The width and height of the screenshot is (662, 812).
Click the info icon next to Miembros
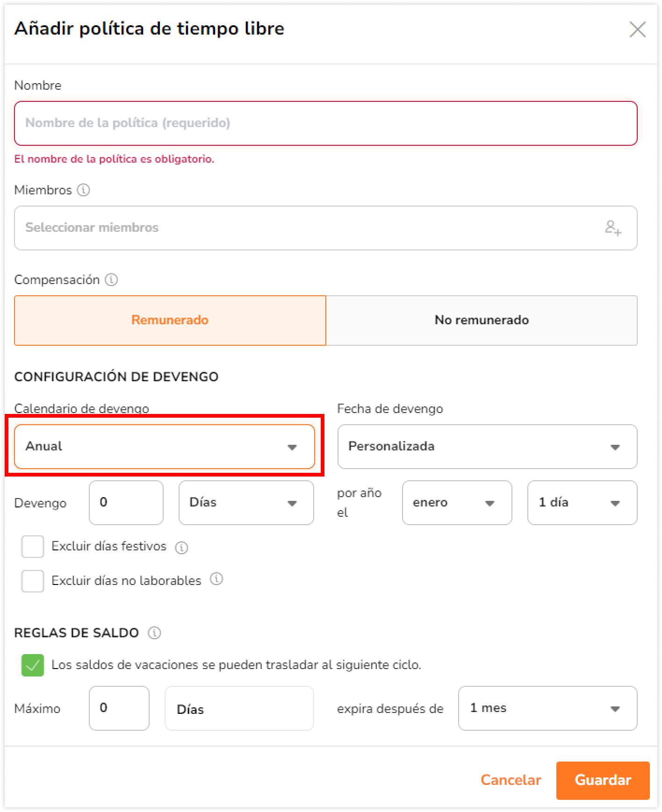click(x=83, y=190)
